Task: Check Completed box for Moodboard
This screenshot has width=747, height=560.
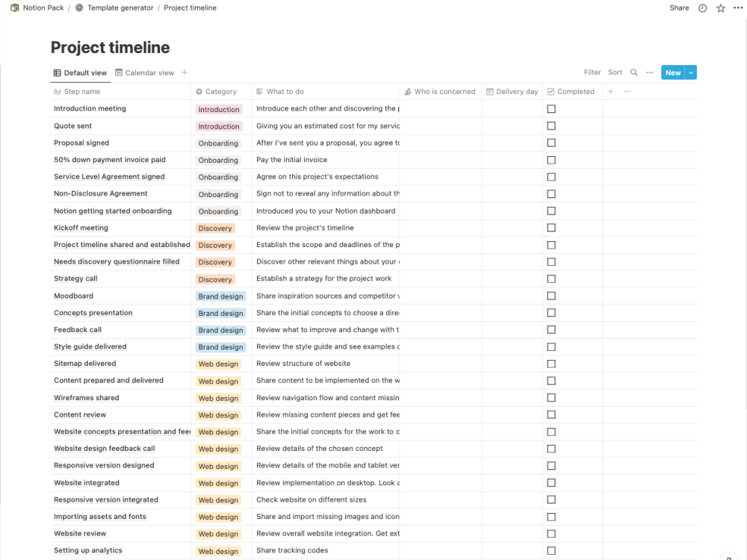Action: pos(551,296)
